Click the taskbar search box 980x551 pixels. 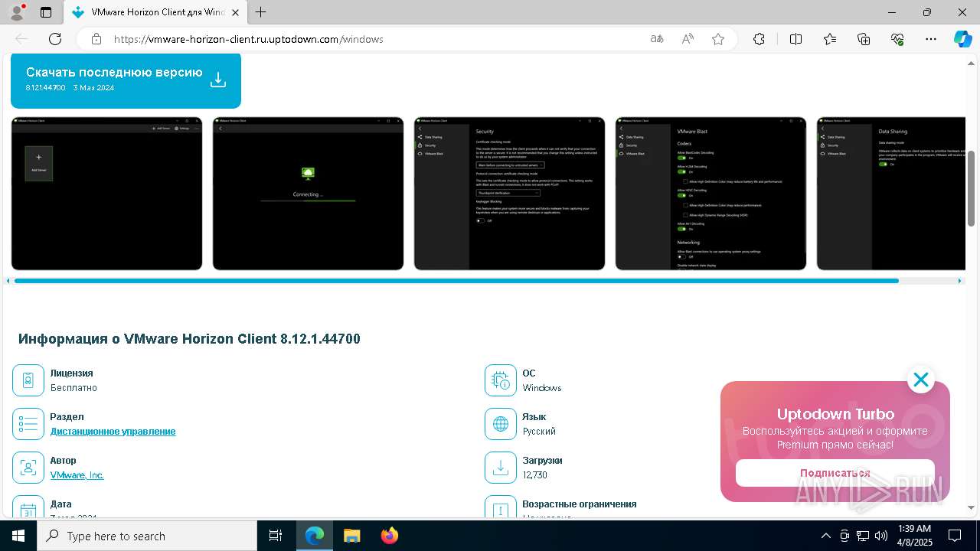(147, 536)
